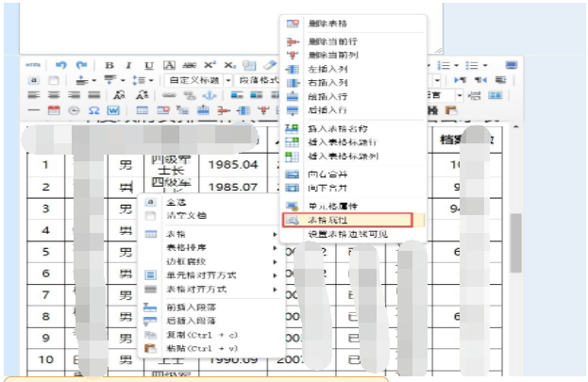Image resolution: width=588 pixels, height=382 pixels.
Task: Toggle underline formatting
Action: 147,65
